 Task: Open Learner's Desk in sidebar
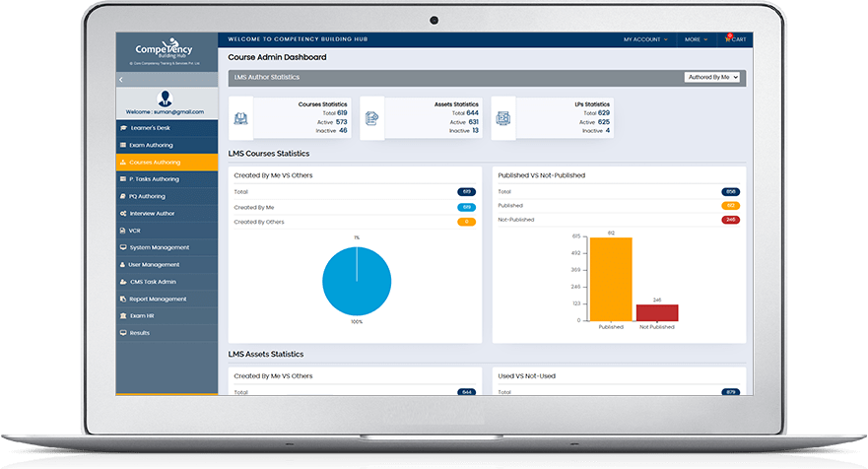coord(151,128)
